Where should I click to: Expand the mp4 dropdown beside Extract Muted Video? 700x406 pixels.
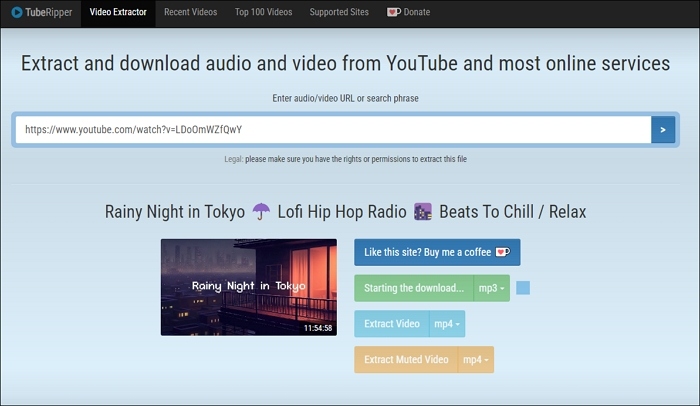click(x=475, y=360)
